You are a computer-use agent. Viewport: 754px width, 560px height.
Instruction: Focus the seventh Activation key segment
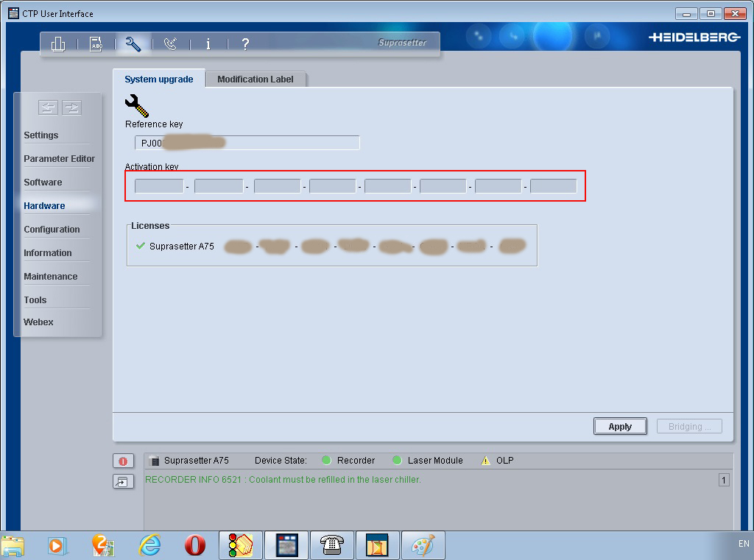point(498,186)
